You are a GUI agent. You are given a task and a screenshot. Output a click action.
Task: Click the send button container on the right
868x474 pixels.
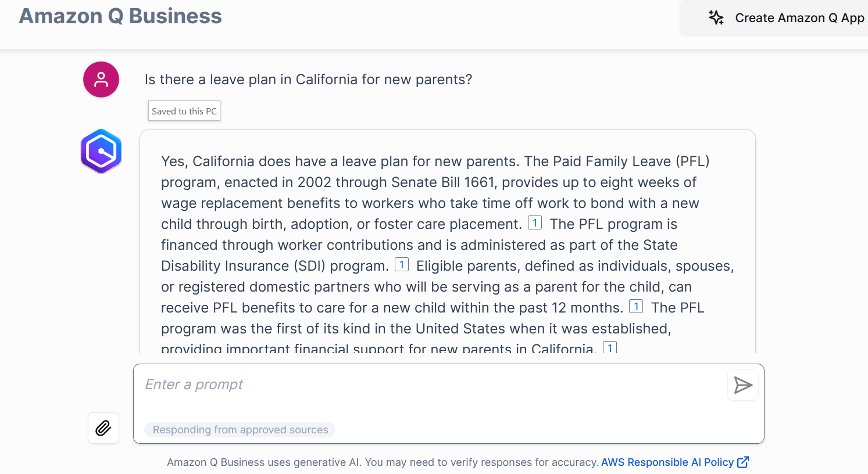pyautogui.click(x=742, y=385)
